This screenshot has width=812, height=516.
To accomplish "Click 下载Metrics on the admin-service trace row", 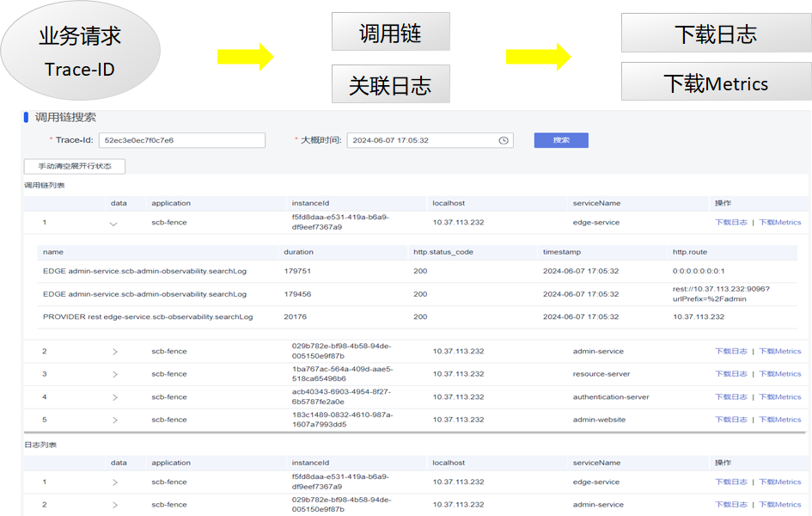I will [x=779, y=351].
